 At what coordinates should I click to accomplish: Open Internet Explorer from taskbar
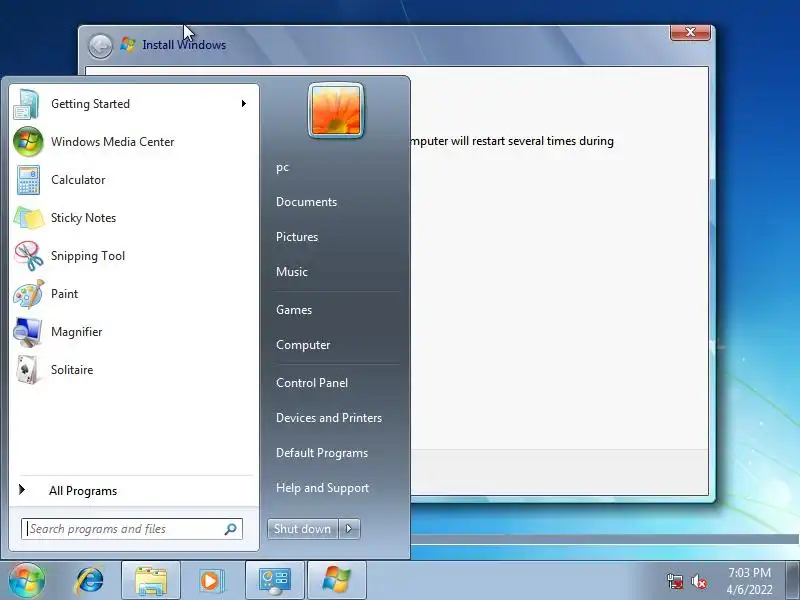pyautogui.click(x=89, y=581)
